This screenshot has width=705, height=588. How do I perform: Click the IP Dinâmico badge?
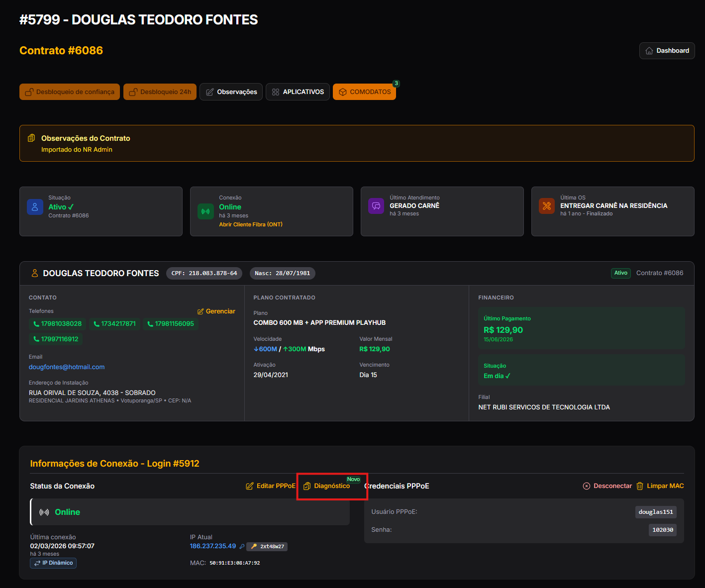click(x=53, y=563)
